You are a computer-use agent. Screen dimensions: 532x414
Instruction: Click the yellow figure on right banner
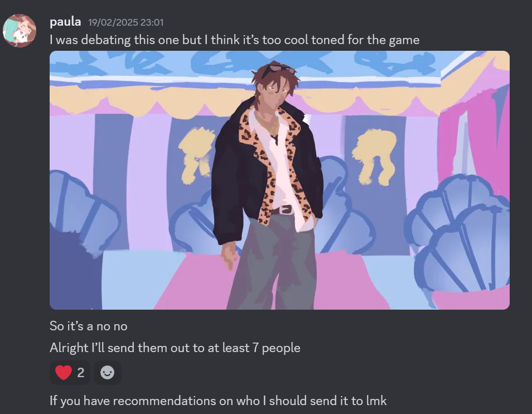pos(375,157)
